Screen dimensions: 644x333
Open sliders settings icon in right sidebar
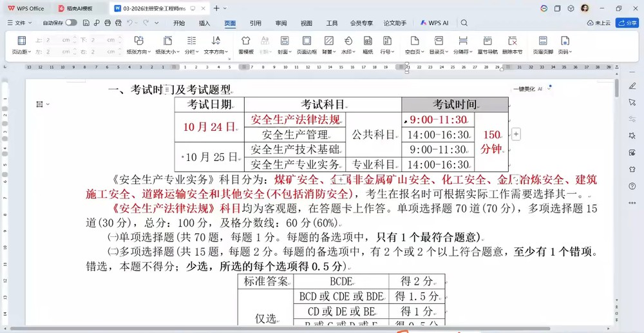point(632,119)
